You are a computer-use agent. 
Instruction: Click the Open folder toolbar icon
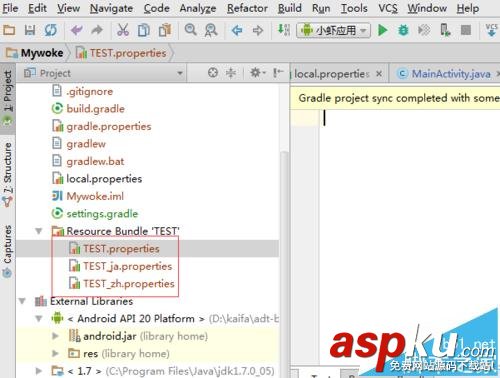(x=9, y=30)
